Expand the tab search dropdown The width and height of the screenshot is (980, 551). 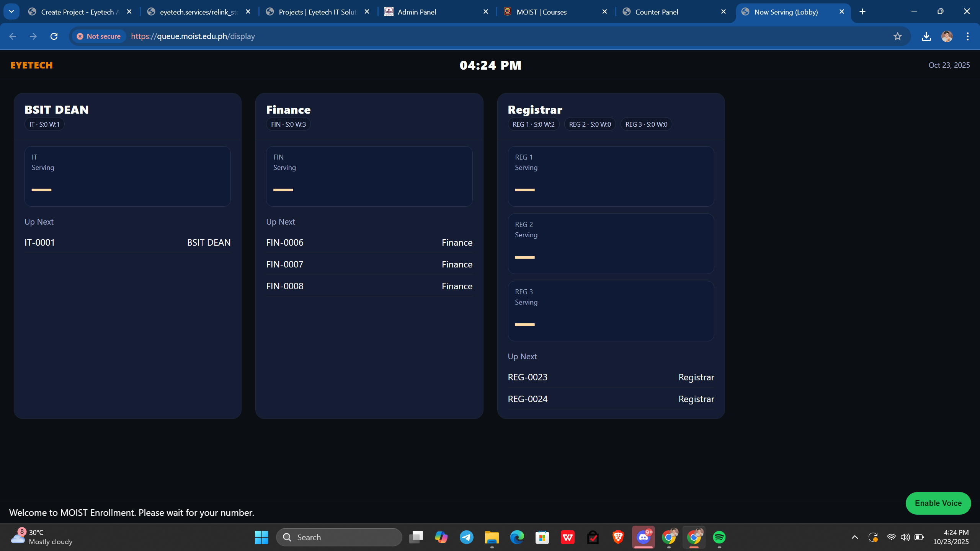11,11
